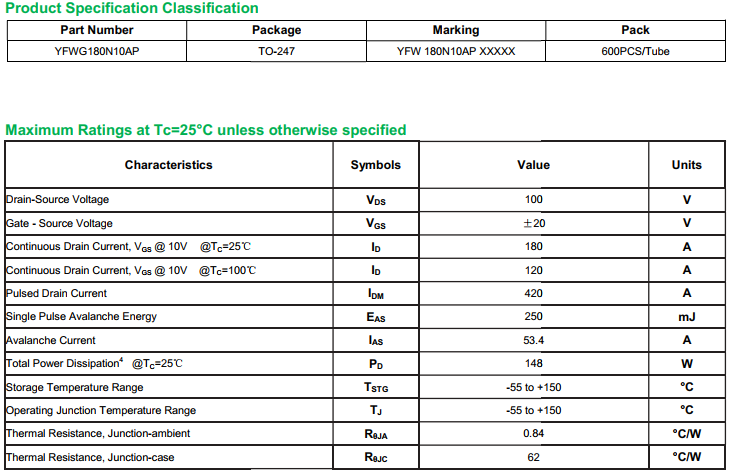
Task: Select the 'Units' column header
Action: (686, 165)
